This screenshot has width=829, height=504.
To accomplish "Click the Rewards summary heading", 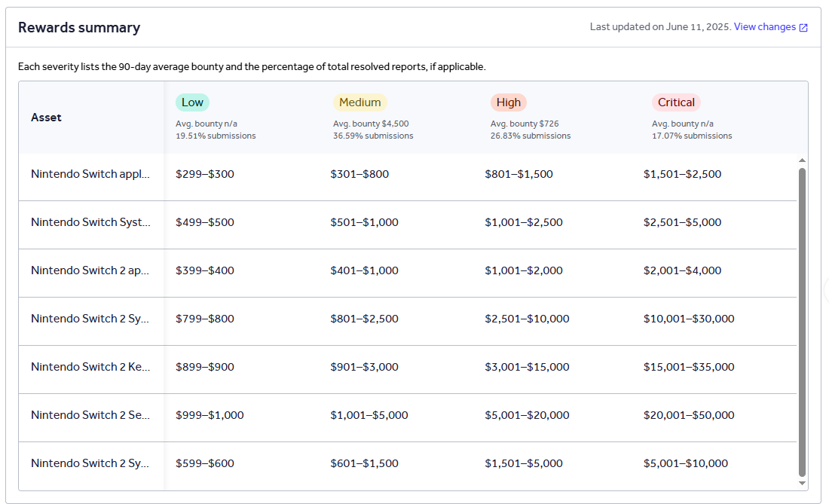I will pyautogui.click(x=79, y=28).
